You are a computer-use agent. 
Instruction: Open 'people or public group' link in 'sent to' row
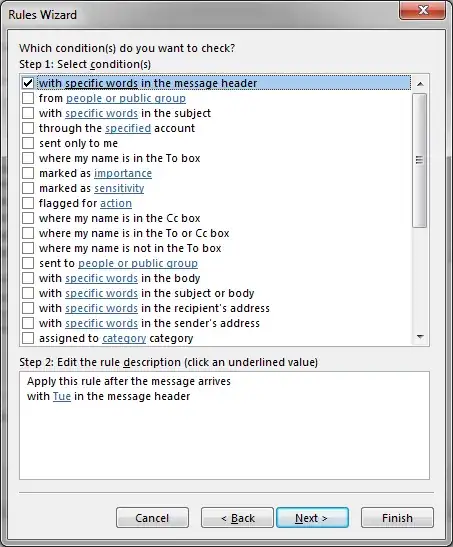[x=138, y=263]
